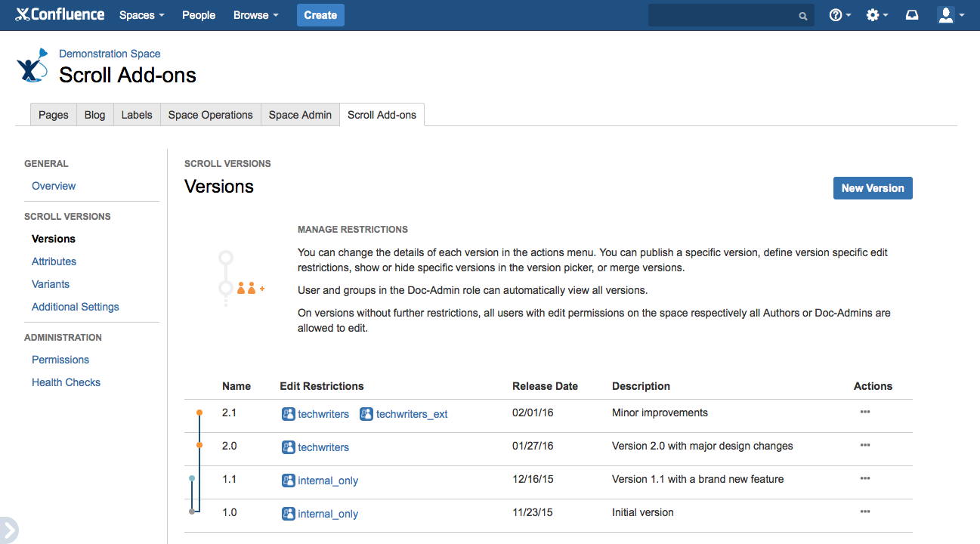The width and height of the screenshot is (980, 544).
Task: Open the Demonstration Space link
Action: pyautogui.click(x=110, y=54)
